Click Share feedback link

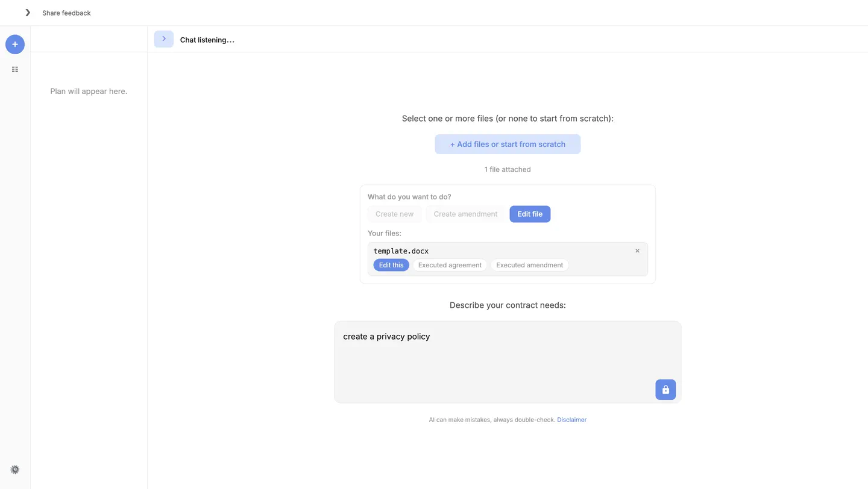click(x=66, y=13)
